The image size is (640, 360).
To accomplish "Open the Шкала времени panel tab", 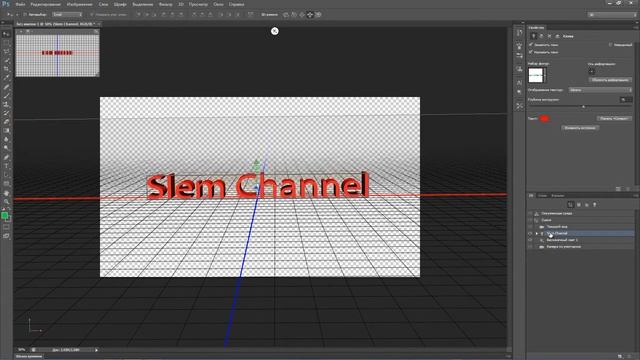I will 29,356.
